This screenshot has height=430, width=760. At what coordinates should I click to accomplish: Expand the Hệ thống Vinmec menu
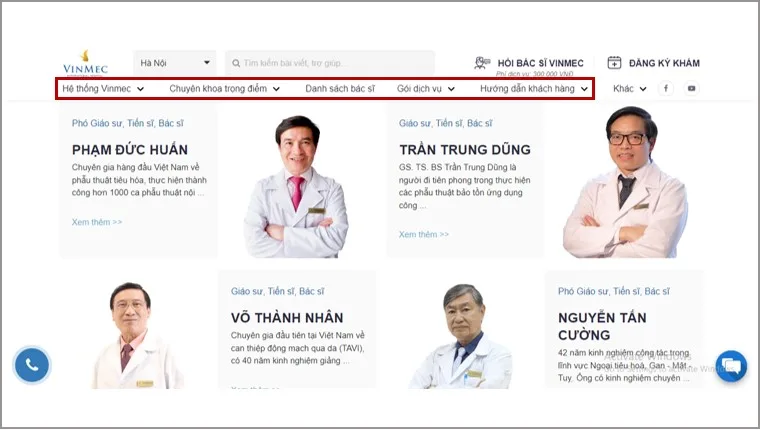(103, 89)
